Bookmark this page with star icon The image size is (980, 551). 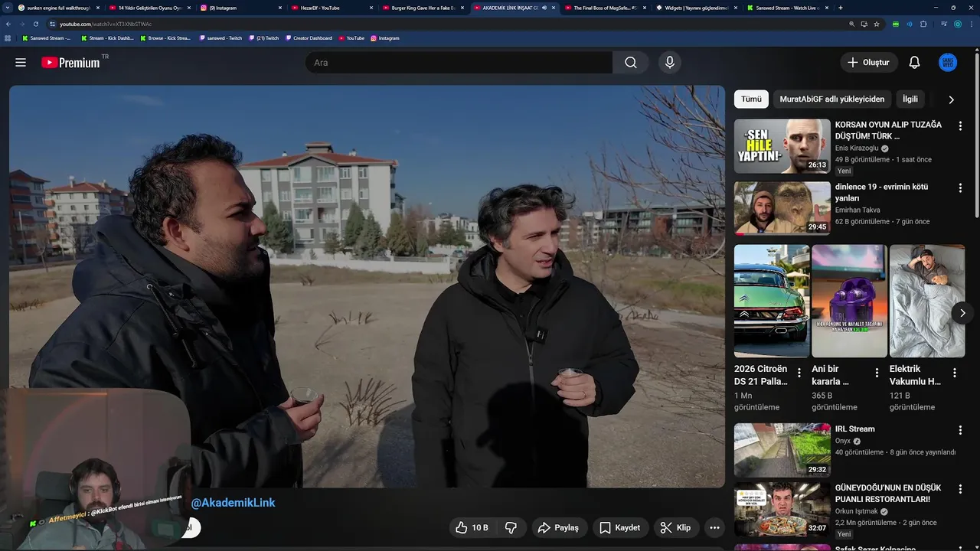tap(877, 24)
